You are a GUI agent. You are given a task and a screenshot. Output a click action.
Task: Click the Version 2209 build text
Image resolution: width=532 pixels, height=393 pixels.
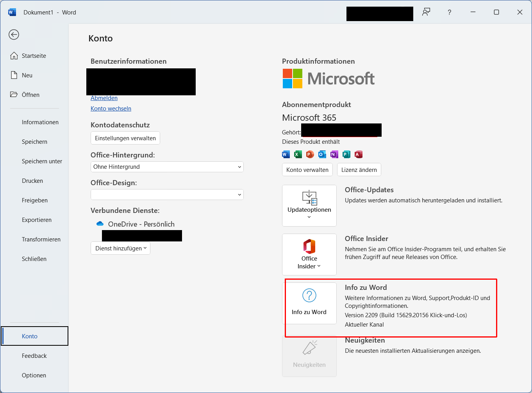pos(406,315)
